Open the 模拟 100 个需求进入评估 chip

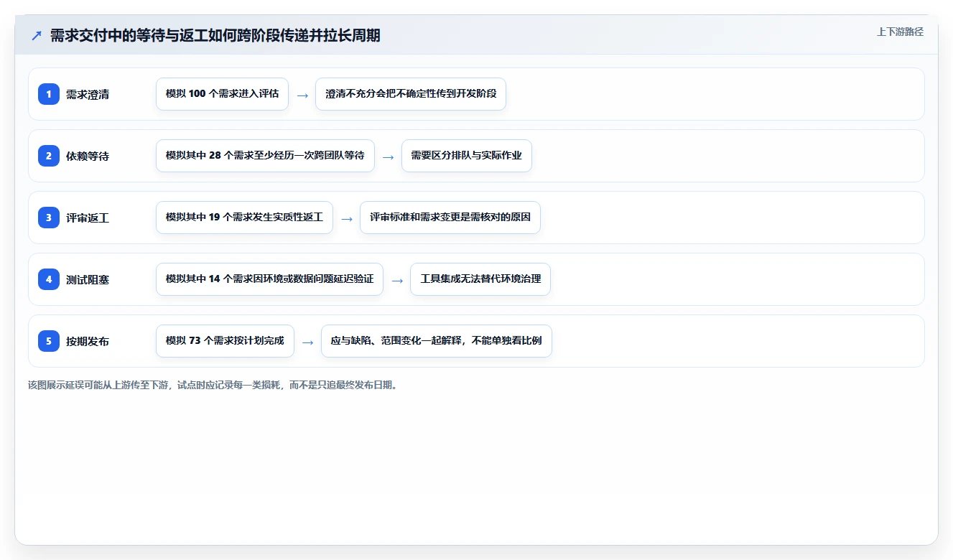[x=222, y=94]
